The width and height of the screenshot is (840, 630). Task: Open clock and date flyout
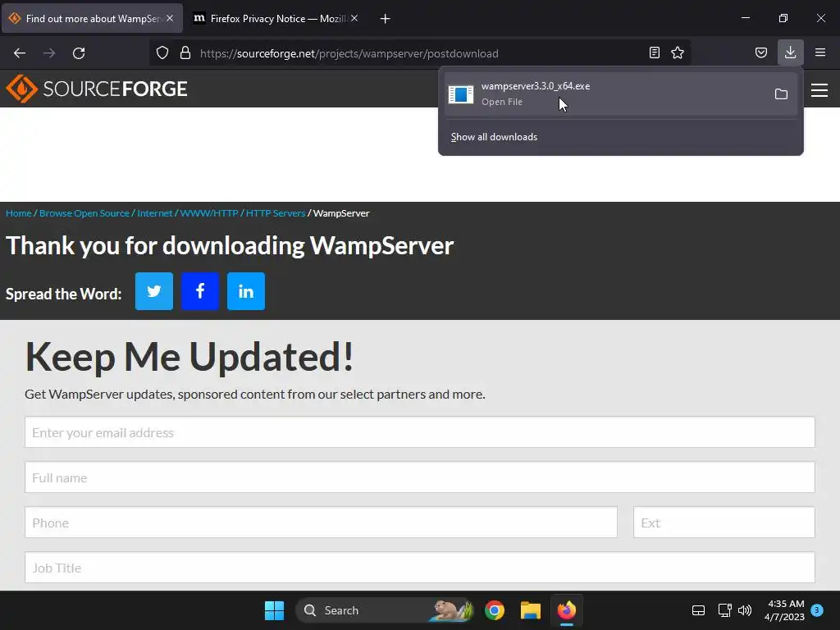[x=784, y=610]
